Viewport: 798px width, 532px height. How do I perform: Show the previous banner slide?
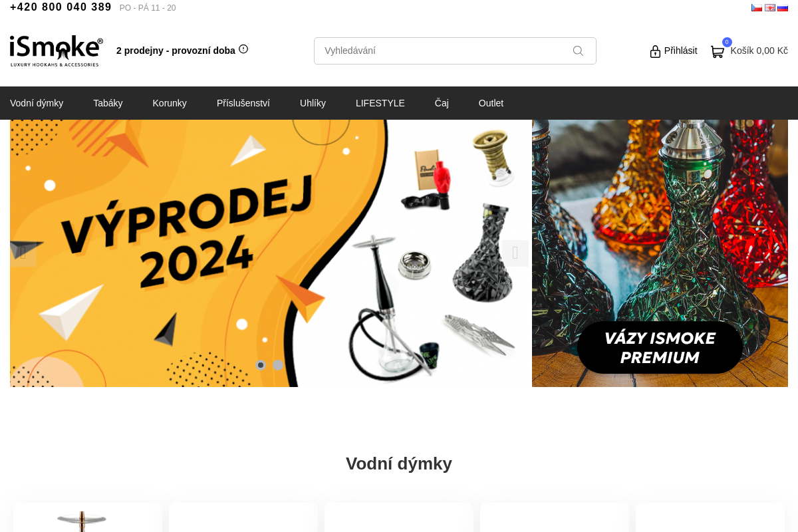(x=23, y=253)
